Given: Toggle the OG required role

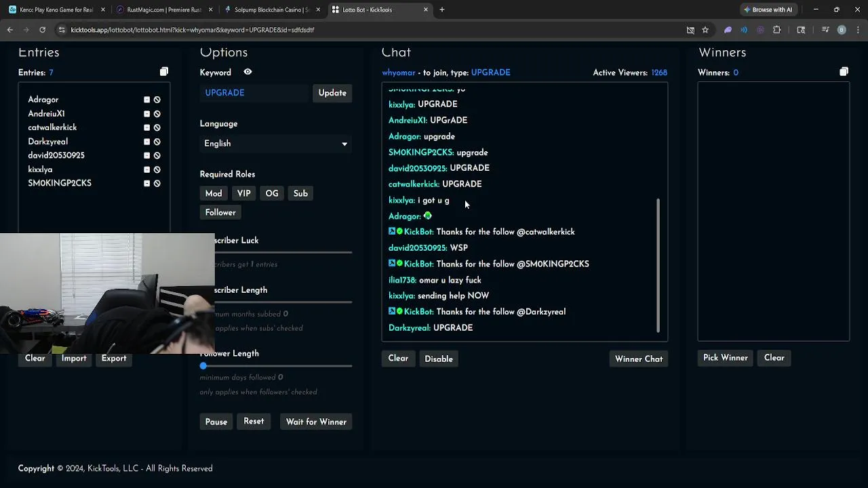Looking at the screenshot, I should 272,194.
